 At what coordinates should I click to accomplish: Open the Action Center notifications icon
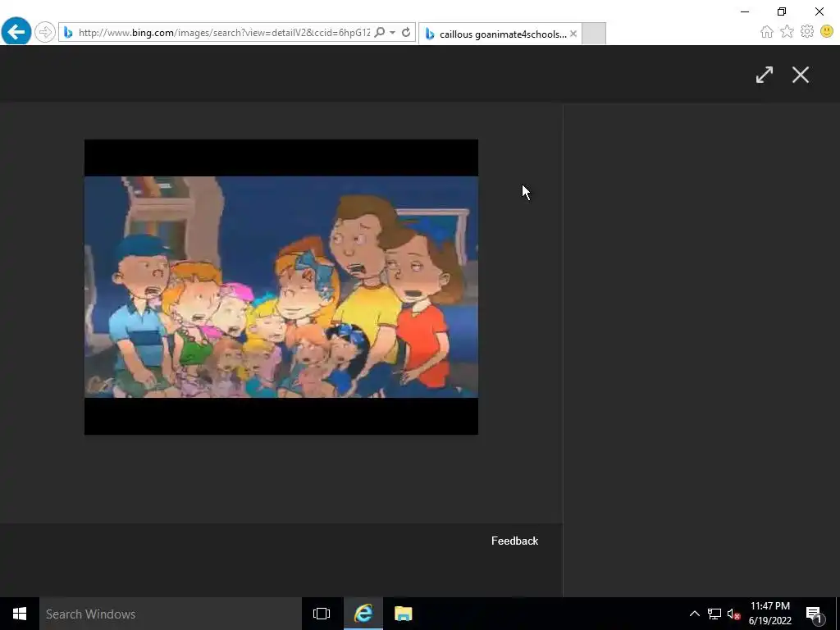[814, 614]
